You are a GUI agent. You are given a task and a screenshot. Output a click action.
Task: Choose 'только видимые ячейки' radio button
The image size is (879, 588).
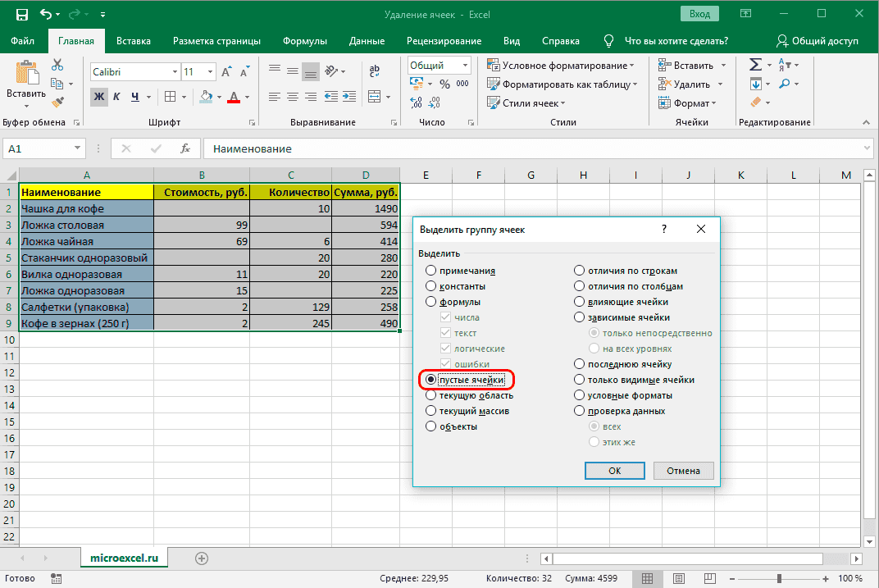tap(580, 380)
